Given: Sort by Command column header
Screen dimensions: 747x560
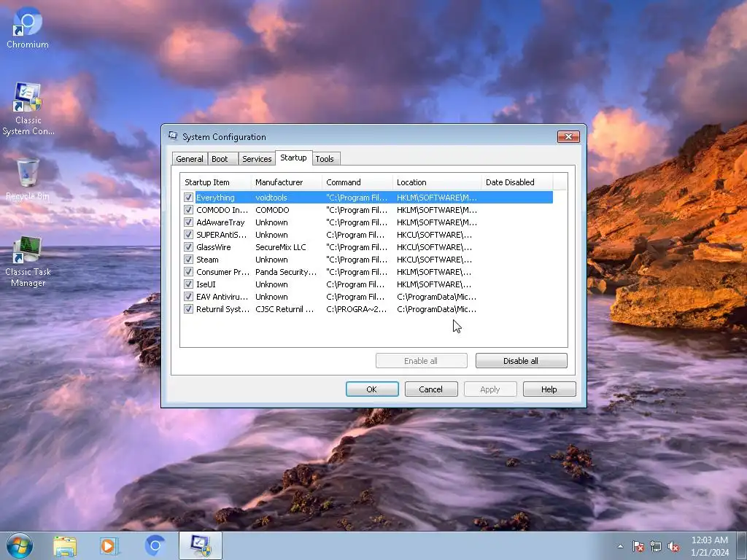Looking at the screenshot, I should (357, 182).
